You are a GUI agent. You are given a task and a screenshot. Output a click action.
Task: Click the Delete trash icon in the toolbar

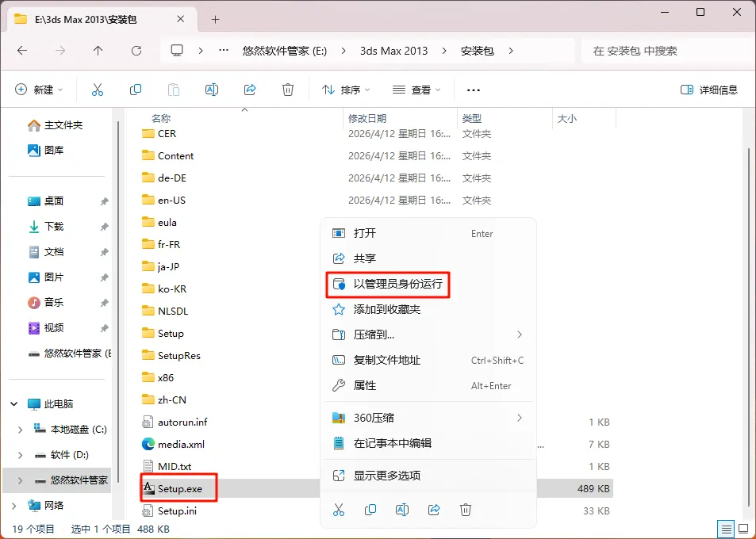288,90
